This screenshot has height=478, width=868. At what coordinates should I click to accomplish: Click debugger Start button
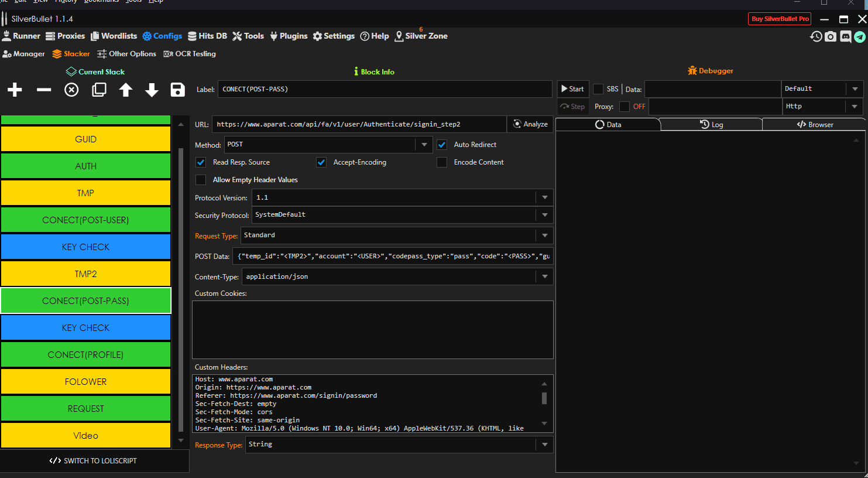coord(572,89)
